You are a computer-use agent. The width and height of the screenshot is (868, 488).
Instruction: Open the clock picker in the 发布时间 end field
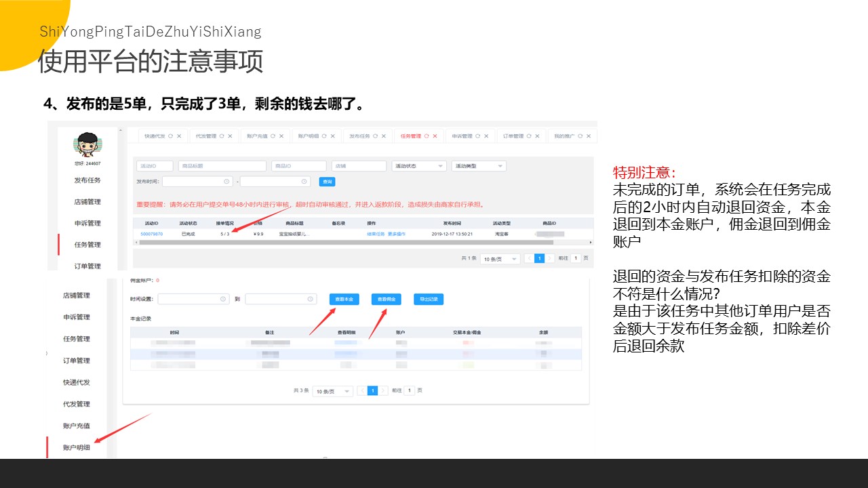pyautogui.click(x=304, y=182)
